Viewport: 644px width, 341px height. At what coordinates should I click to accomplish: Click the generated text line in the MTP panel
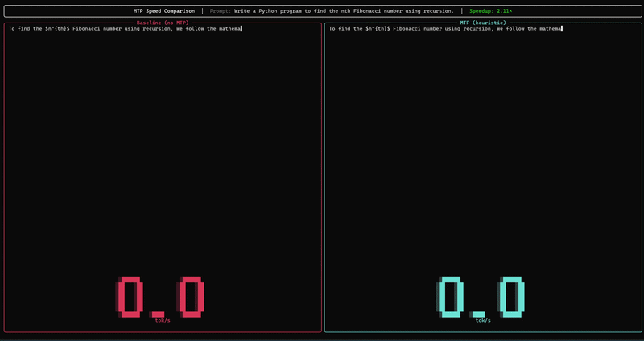point(445,29)
